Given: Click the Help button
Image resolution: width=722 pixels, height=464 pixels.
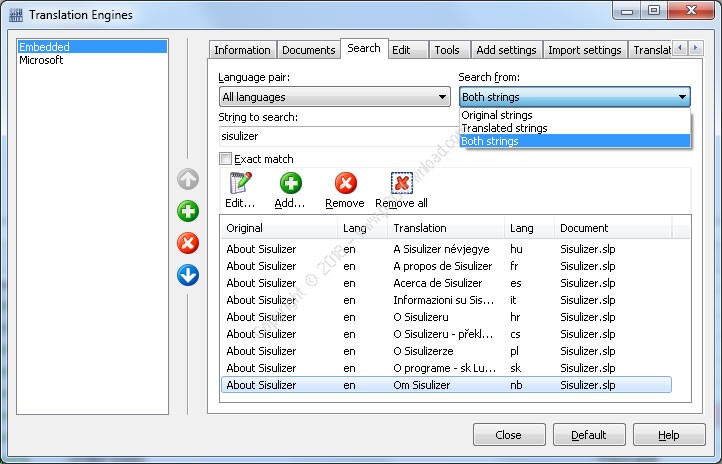Looking at the screenshot, I should [x=669, y=435].
